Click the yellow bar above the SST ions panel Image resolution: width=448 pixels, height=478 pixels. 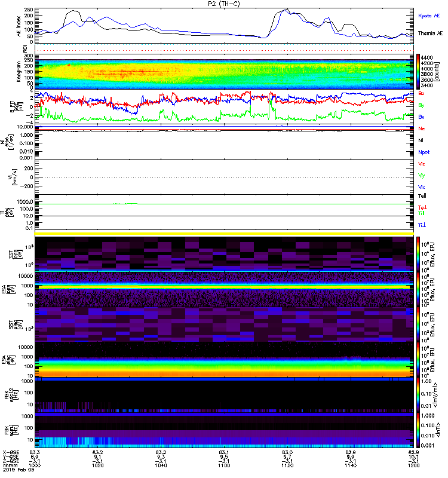(x=224, y=234)
